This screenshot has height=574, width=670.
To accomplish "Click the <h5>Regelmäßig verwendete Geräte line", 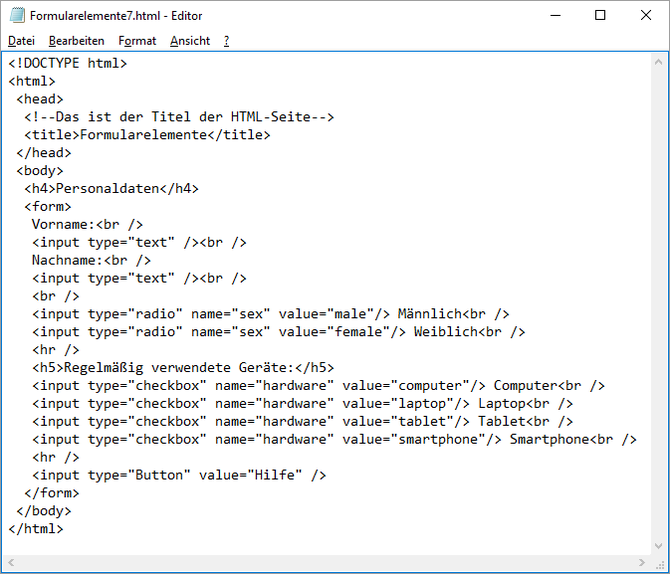I will 183,368.
